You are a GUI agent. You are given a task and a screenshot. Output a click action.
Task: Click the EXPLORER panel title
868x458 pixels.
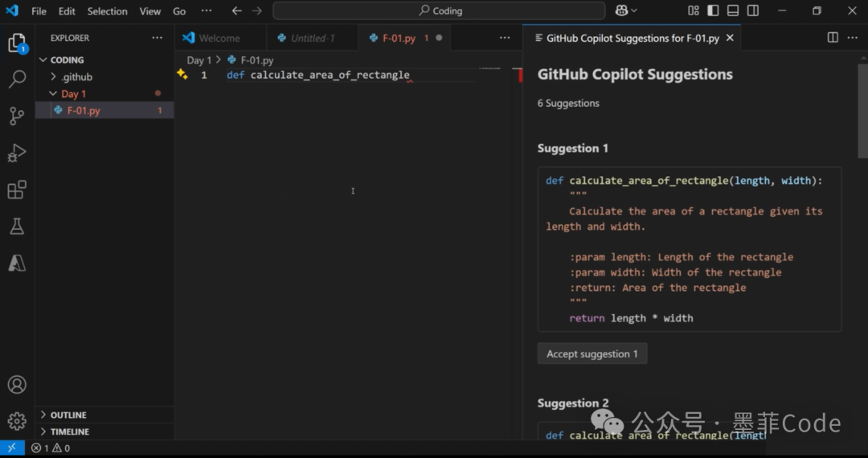(x=70, y=38)
